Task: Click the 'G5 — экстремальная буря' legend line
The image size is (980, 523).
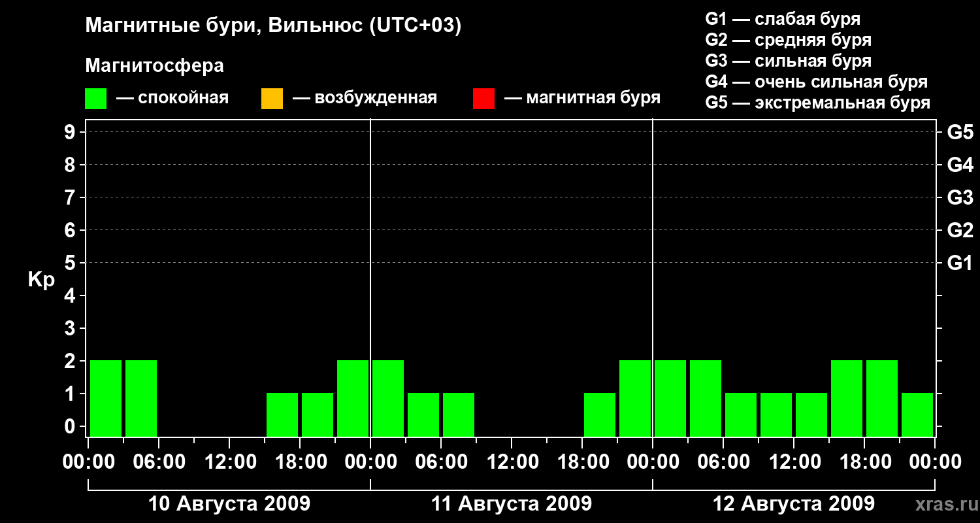Action: 818,103
